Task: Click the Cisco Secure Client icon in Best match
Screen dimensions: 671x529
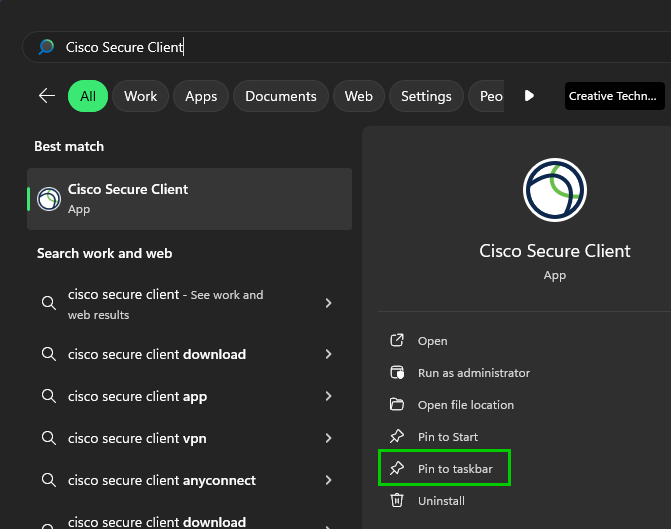Action: click(49, 199)
